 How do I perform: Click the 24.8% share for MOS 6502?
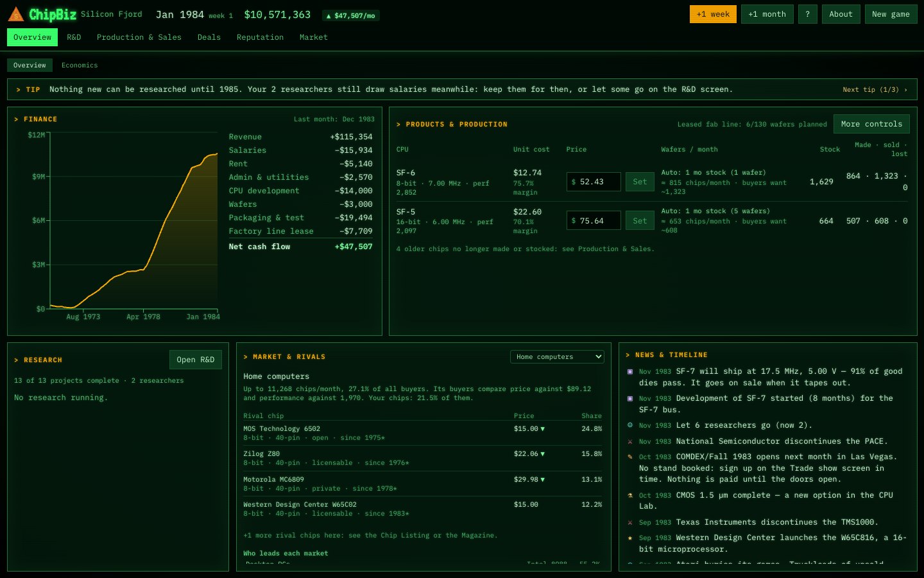tap(592, 429)
